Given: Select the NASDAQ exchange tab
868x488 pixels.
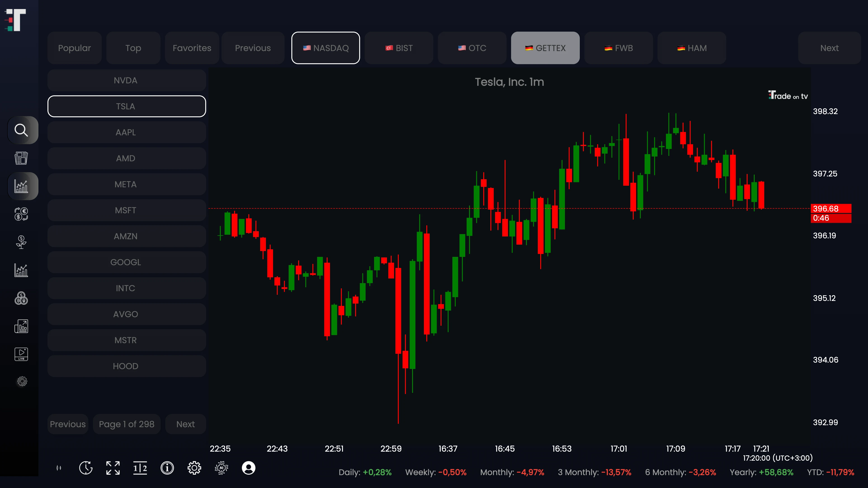Looking at the screenshot, I should click(x=325, y=48).
